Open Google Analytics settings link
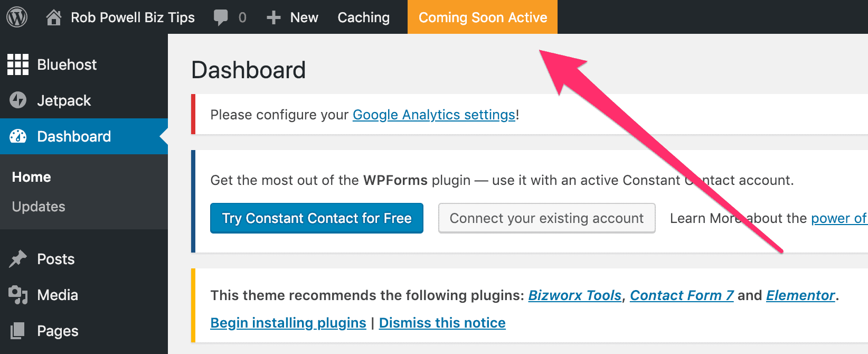 (x=433, y=115)
